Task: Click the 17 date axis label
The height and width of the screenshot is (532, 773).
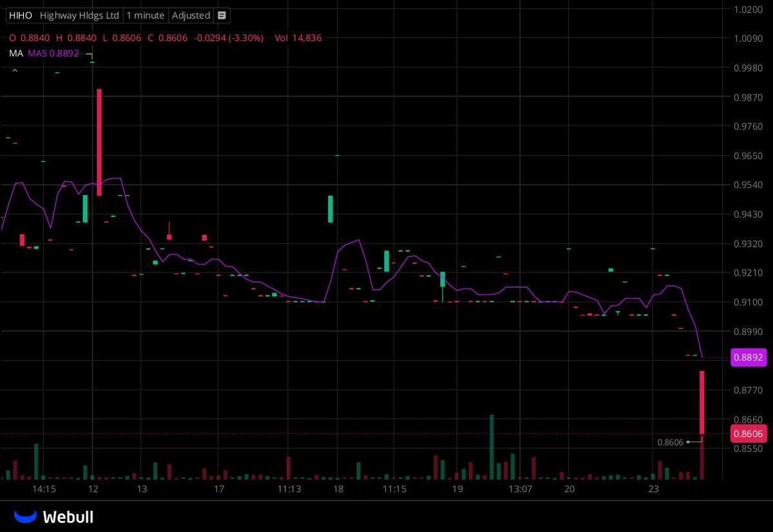Action: point(218,489)
